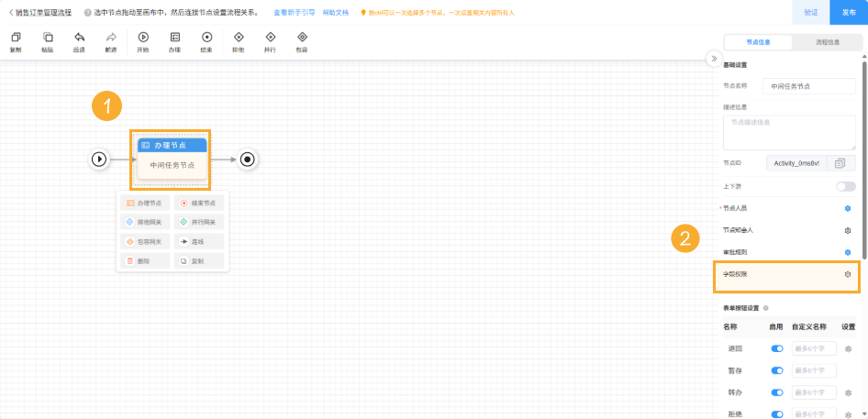Click the 节点名称 input field
Viewport: 868px width, 419px height.
[809, 86]
